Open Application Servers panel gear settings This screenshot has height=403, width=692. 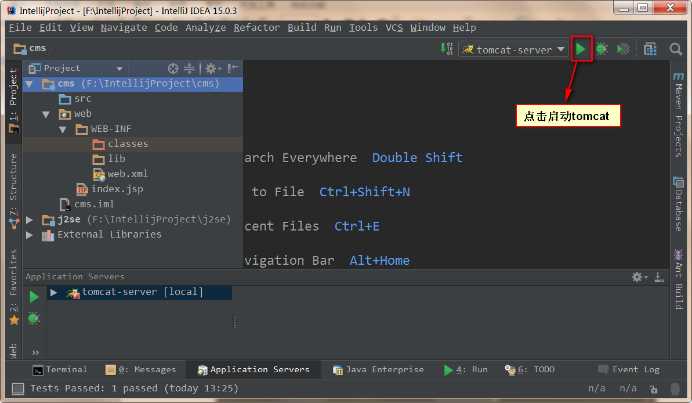click(638, 277)
